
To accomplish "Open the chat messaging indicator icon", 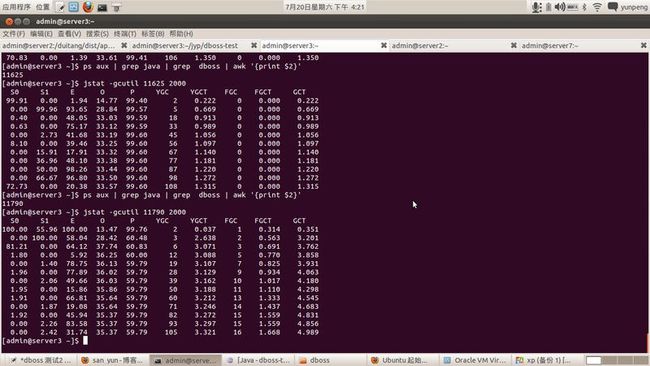I will [613, 7].
